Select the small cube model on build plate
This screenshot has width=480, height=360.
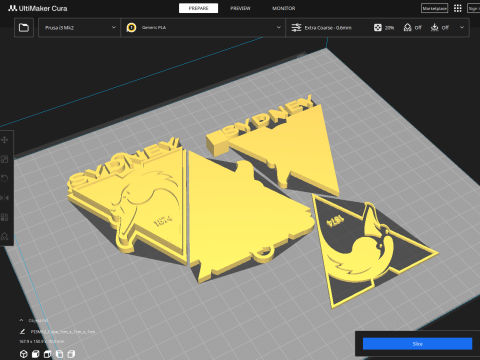tap(216, 143)
